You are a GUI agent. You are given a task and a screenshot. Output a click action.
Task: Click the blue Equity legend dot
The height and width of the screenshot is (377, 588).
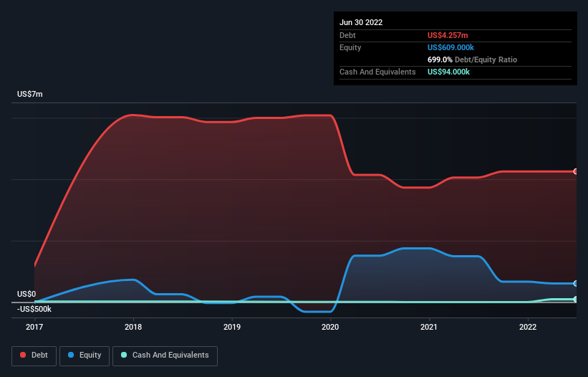click(71, 355)
